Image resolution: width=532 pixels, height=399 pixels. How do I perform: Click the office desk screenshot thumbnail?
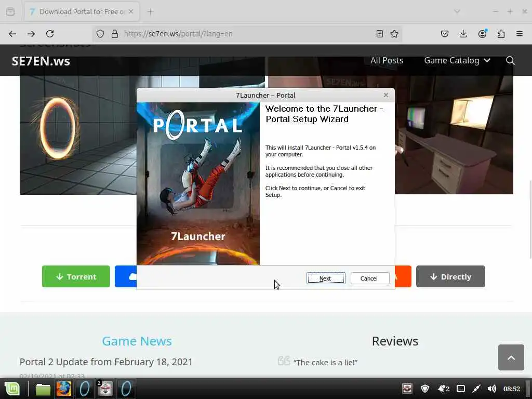454,135
